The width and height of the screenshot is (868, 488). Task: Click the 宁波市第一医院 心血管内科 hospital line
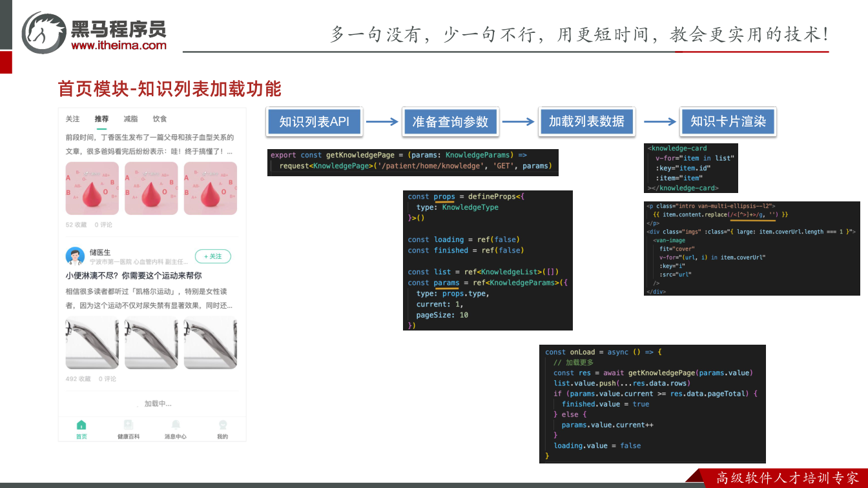click(139, 262)
